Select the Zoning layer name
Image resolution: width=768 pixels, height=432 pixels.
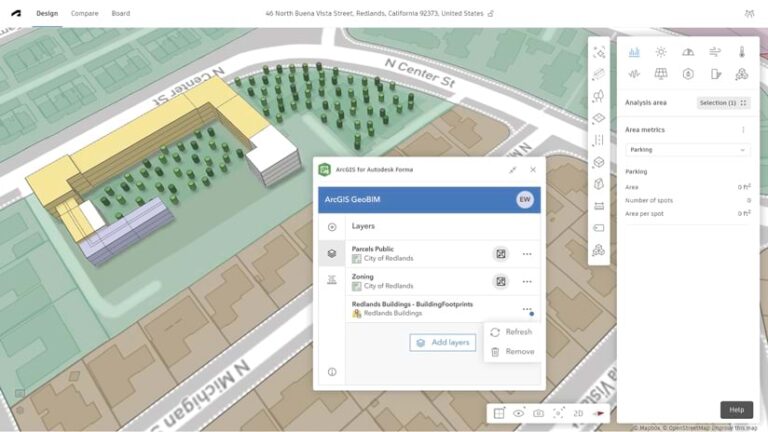(x=362, y=277)
